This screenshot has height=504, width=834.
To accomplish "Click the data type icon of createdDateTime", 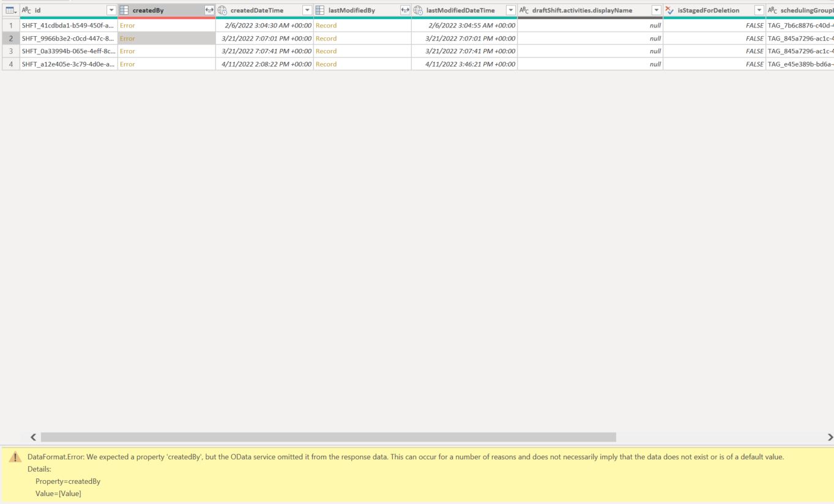I will coord(222,10).
